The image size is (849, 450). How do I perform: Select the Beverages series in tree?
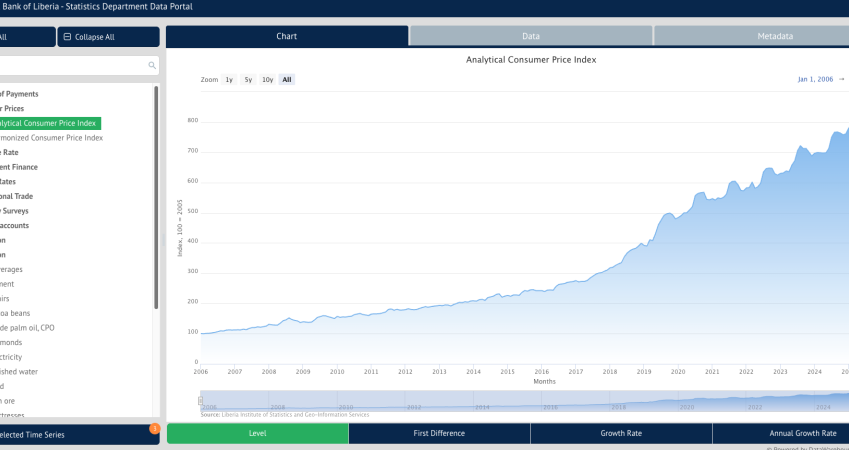click(x=11, y=270)
